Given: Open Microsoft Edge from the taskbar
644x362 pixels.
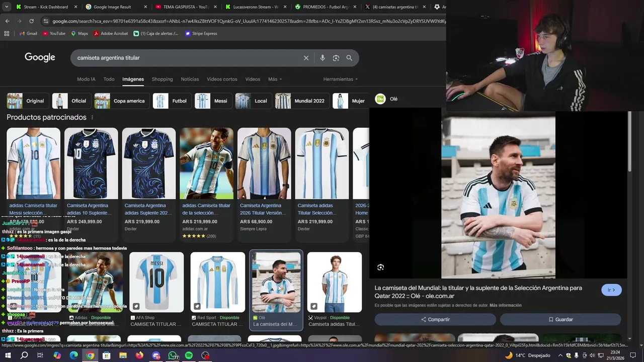Looking at the screenshot, I should [73, 355].
